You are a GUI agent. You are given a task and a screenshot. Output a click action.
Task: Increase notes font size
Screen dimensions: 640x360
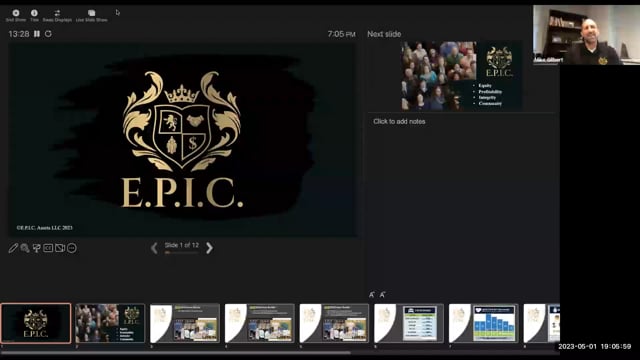click(372, 295)
